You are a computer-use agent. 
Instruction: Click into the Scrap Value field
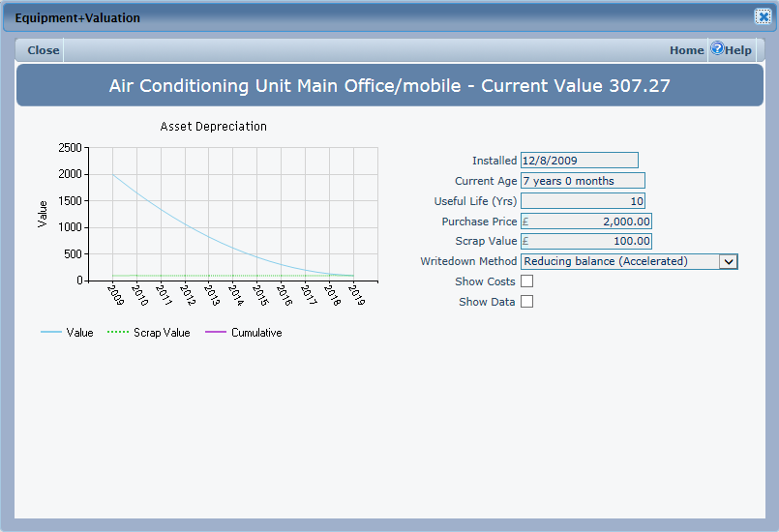(585, 241)
